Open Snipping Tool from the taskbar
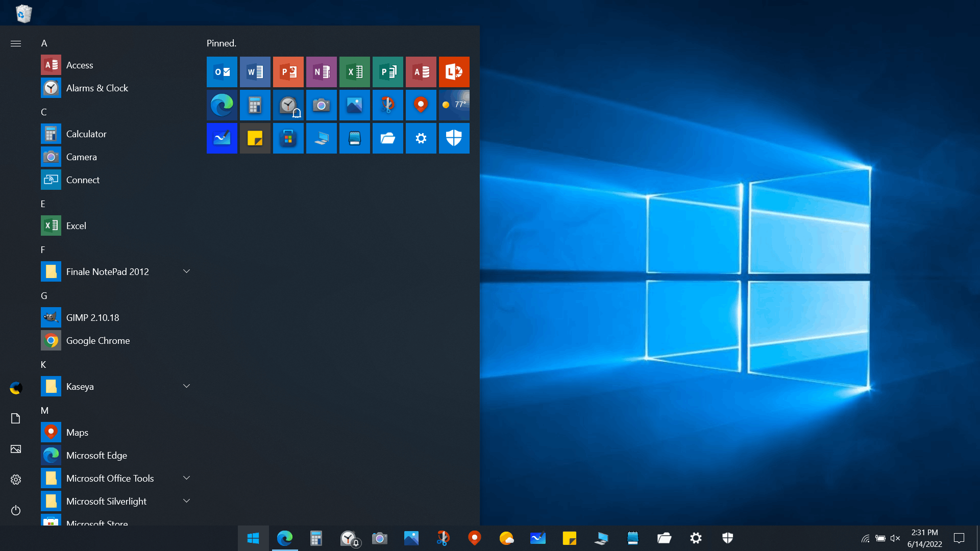The height and width of the screenshot is (551, 980). point(443,538)
